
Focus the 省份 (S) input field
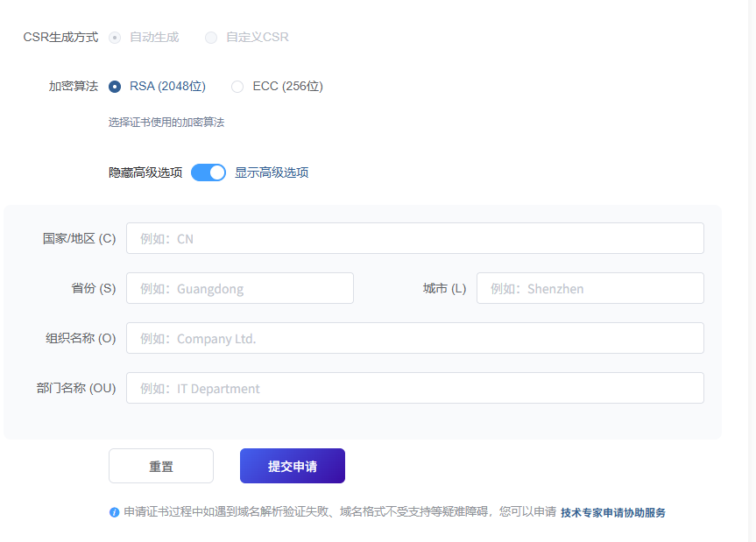click(240, 288)
